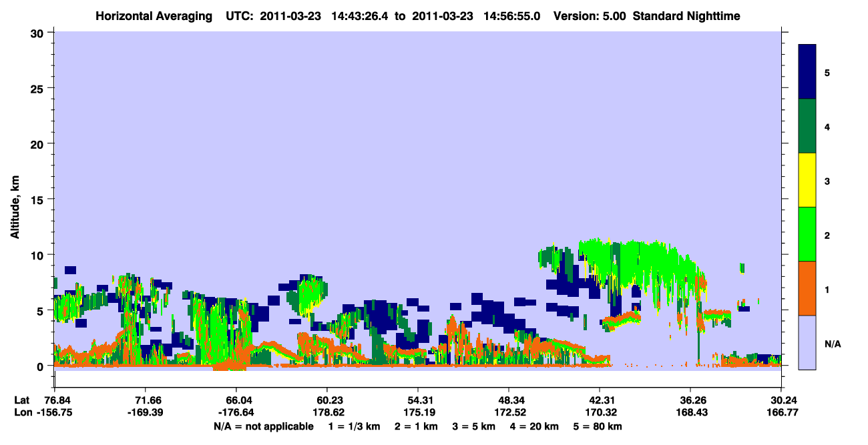The width and height of the screenshot is (868, 445).
Task: Click the altitude tick label 10
Action: [x=39, y=255]
